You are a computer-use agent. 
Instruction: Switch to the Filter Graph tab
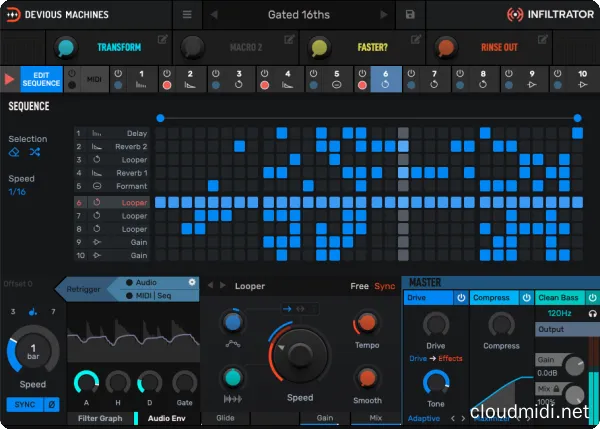click(x=99, y=418)
